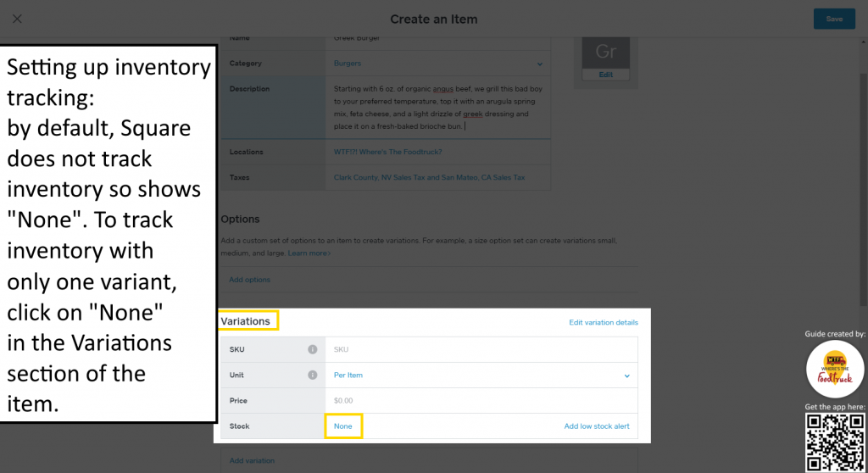The width and height of the screenshot is (868, 473).
Task: Open the Where's The Foodtruck logo
Action: (835, 369)
